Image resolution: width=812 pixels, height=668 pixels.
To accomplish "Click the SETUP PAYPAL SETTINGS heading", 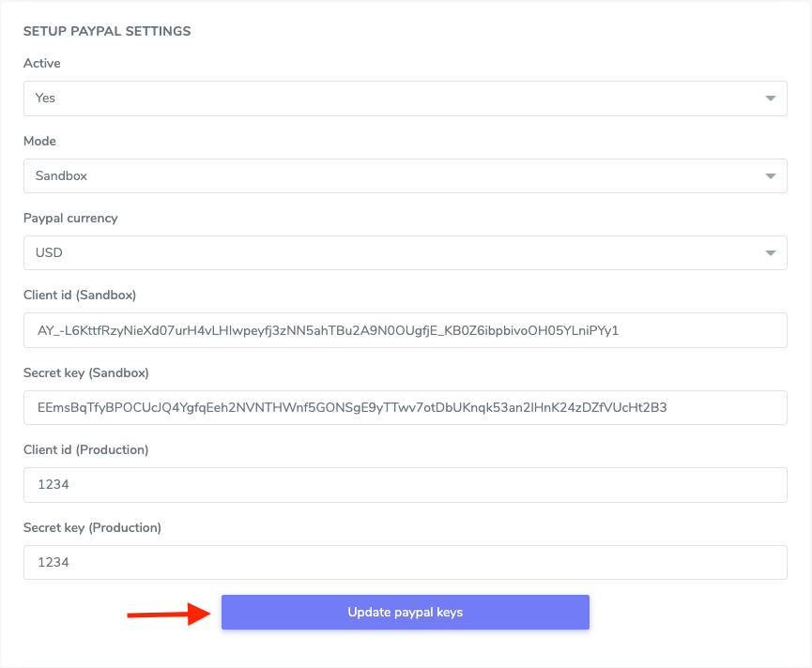I will [107, 31].
